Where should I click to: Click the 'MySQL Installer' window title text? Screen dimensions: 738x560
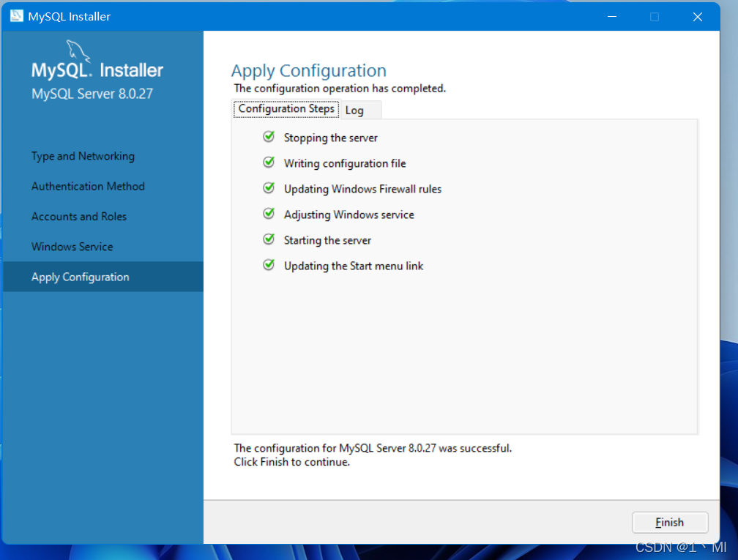coord(69,16)
